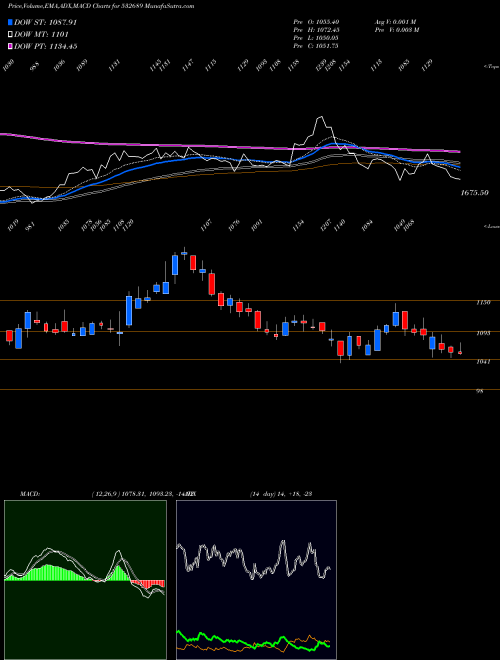This screenshot has width=500, height=660.
Task: Select the 'DOW MT: 1101' legend text
Action: tap(41, 35)
